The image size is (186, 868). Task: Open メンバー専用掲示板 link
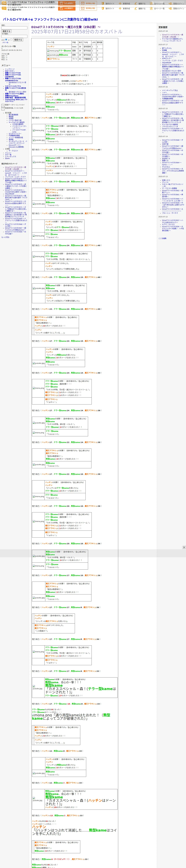pyautogui.click(x=16, y=137)
